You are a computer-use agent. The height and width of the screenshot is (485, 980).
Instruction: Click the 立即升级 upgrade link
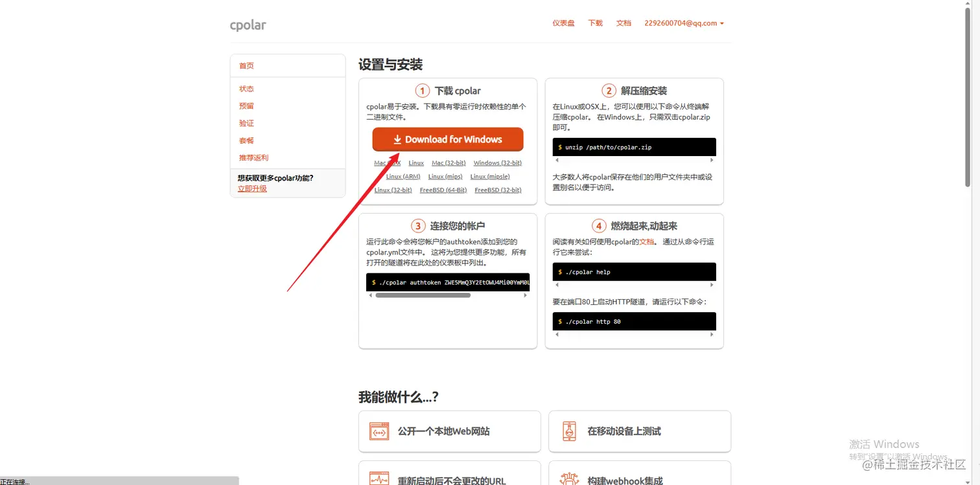(x=252, y=188)
